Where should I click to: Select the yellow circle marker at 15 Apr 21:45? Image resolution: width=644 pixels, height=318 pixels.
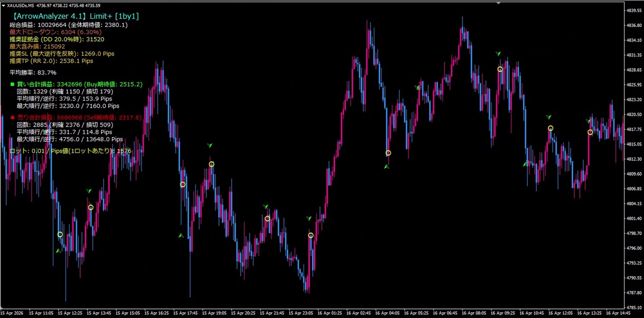click(268, 218)
